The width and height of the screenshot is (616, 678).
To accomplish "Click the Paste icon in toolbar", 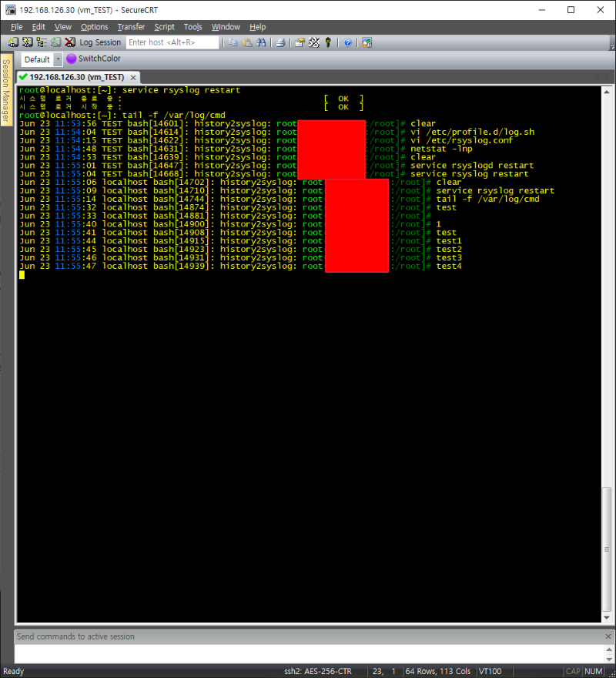I will point(246,42).
